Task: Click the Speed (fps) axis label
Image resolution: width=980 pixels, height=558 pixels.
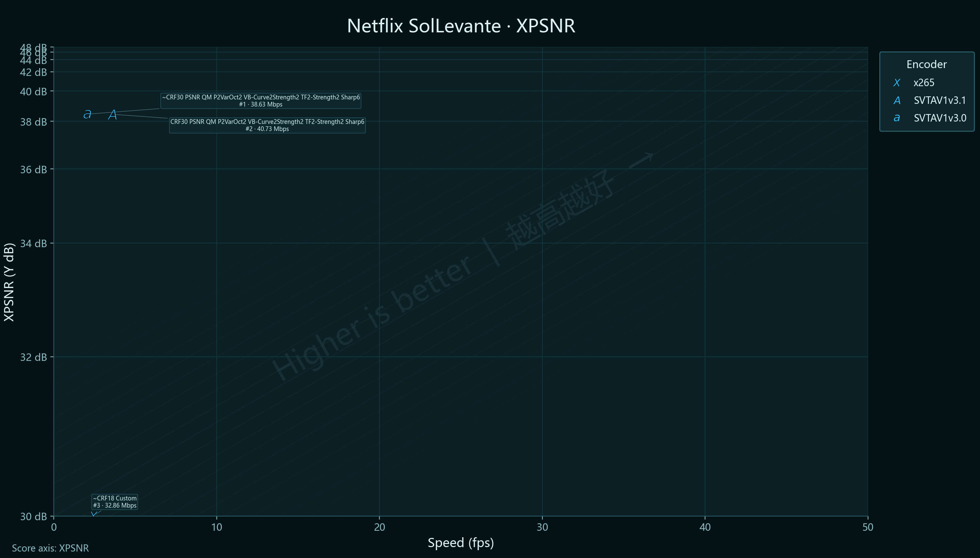Action: click(x=461, y=543)
